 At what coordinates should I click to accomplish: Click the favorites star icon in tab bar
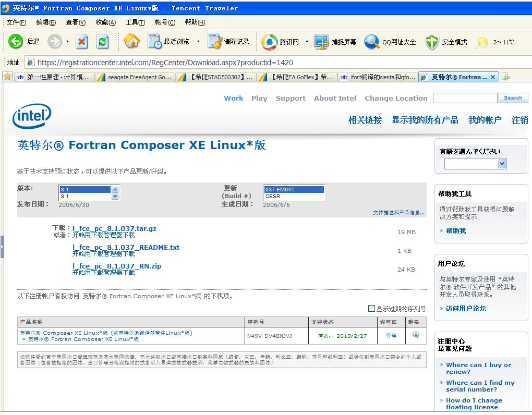tap(7, 77)
